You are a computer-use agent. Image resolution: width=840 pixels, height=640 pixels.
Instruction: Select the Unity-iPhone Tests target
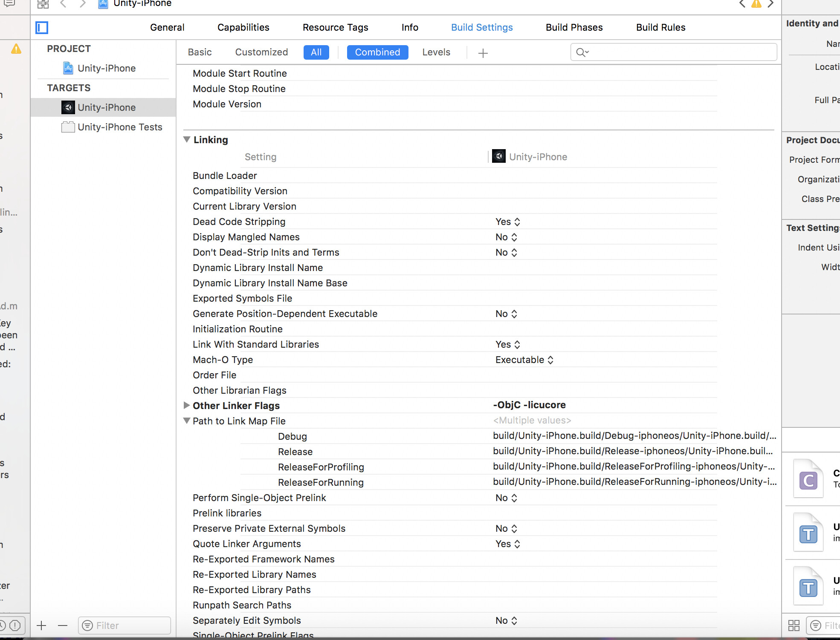pyautogui.click(x=119, y=127)
